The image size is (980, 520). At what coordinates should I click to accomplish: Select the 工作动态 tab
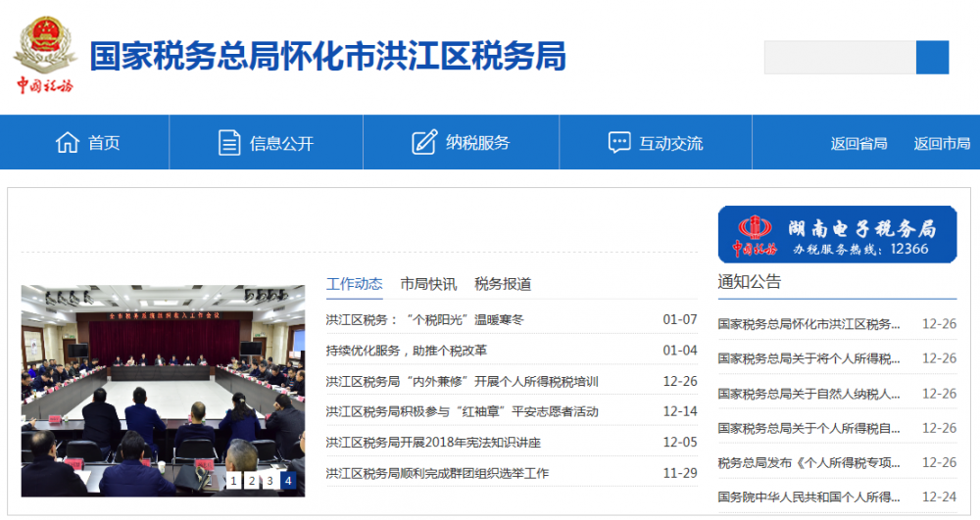tap(354, 284)
